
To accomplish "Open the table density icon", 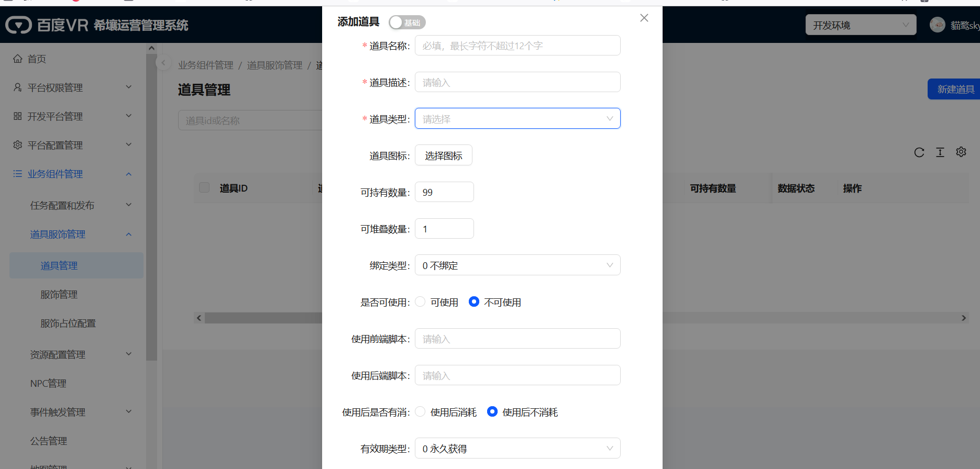I will pyautogui.click(x=940, y=152).
